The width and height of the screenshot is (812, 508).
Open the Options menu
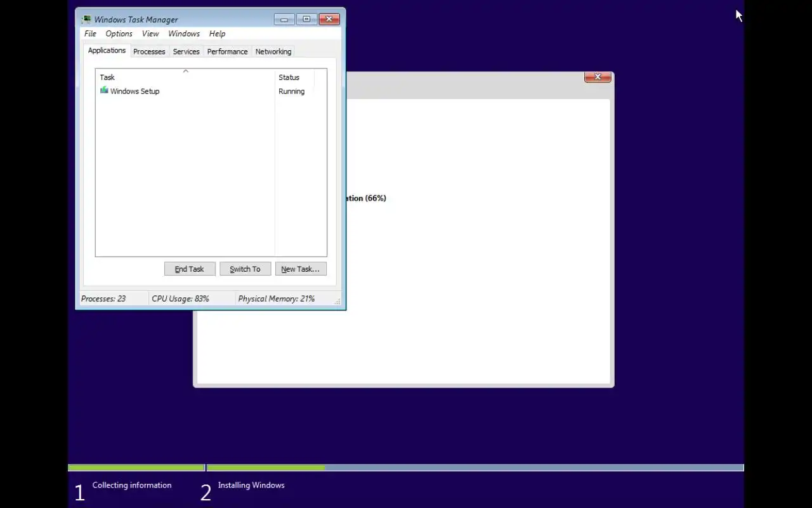(119, 34)
